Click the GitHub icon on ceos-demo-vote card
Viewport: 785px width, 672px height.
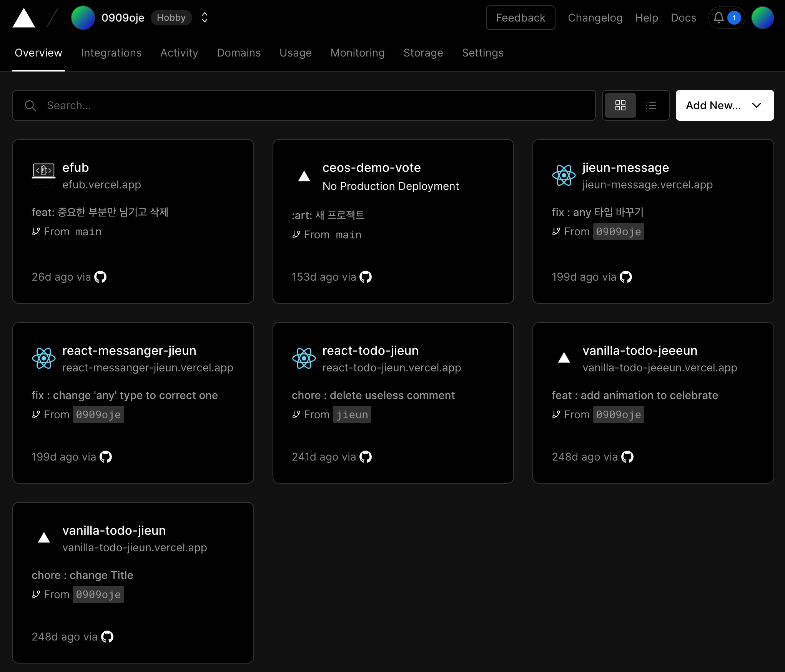point(366,277)
